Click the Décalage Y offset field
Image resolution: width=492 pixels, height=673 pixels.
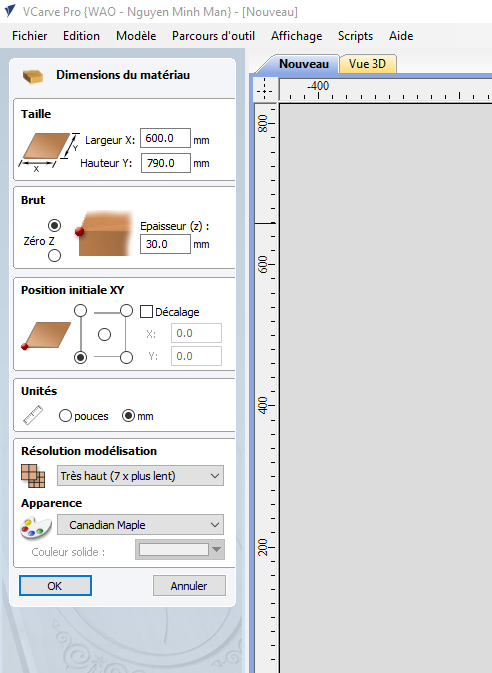tap(196, 356)
